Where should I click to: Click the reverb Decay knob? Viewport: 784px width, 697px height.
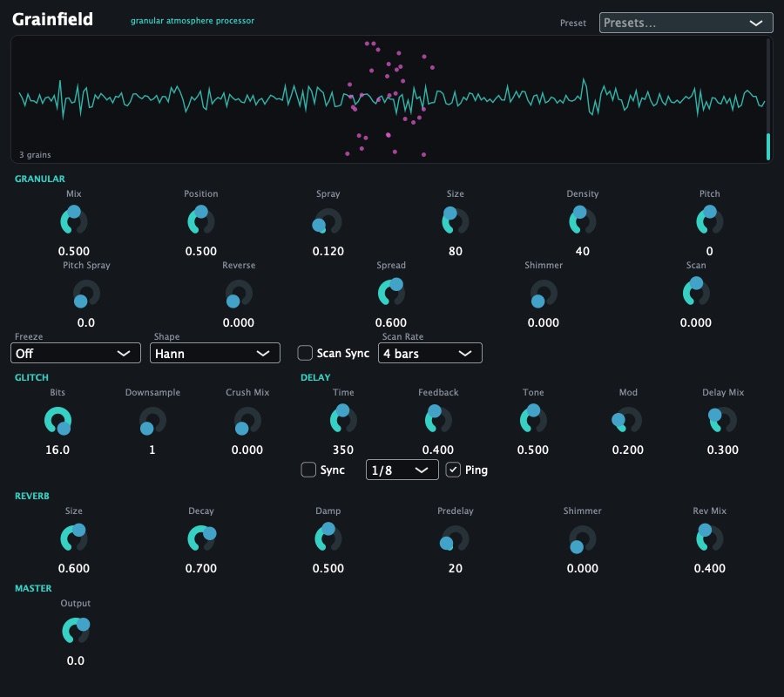tap(201, 538)
